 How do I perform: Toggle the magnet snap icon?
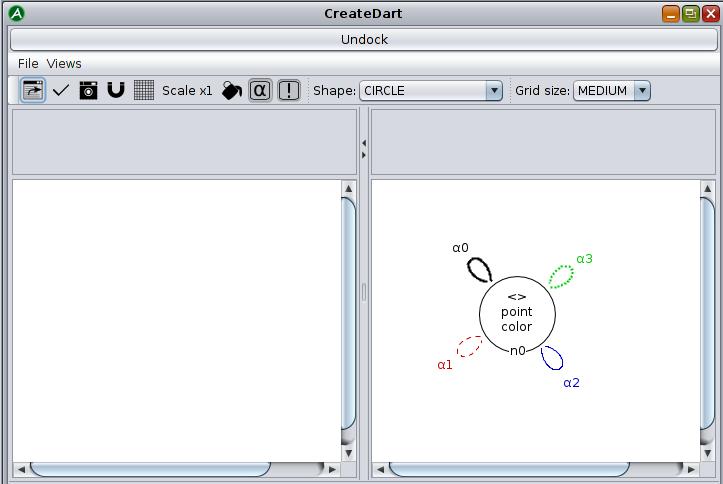(x=116, y=90)
